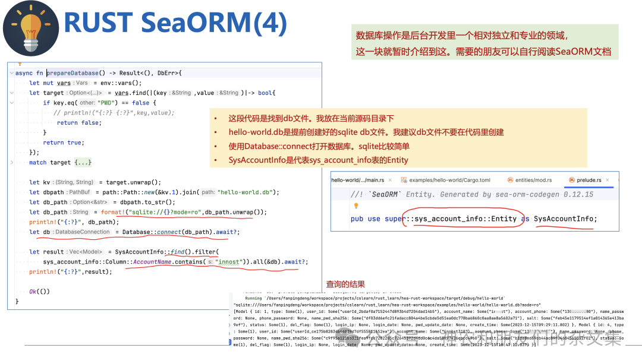Screen dimensions: 642x364
Task: Click the 'Running' line in terminal output
Action: [x=375, y=298]
